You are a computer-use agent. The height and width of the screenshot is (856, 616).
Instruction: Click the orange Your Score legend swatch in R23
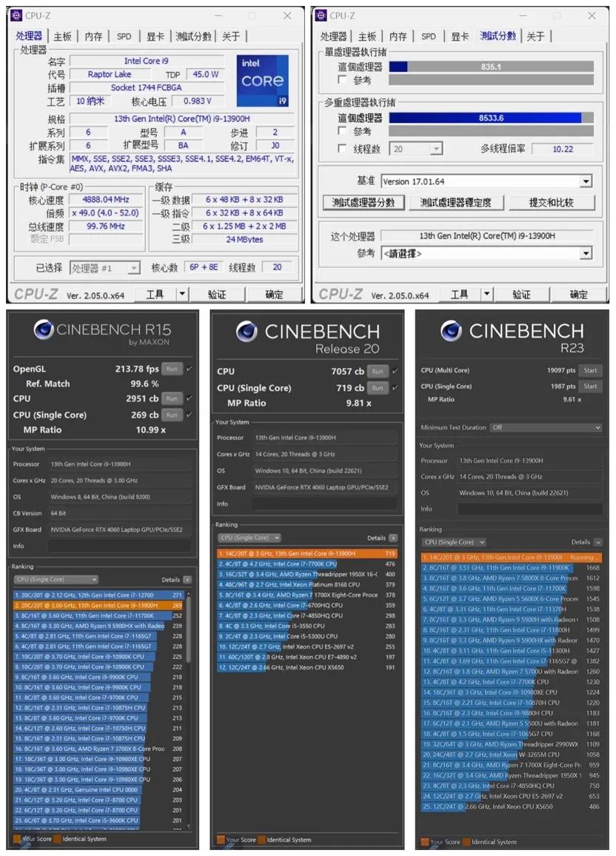(426, 841)
